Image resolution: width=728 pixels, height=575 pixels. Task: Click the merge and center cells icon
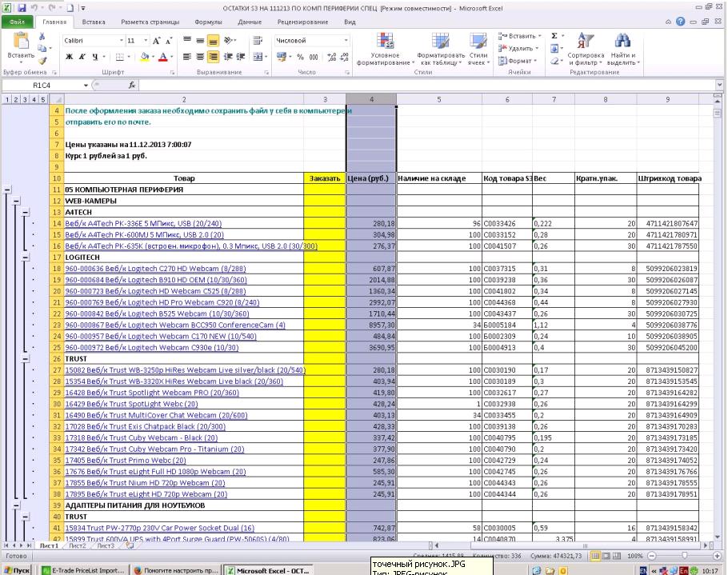[258, 57]
